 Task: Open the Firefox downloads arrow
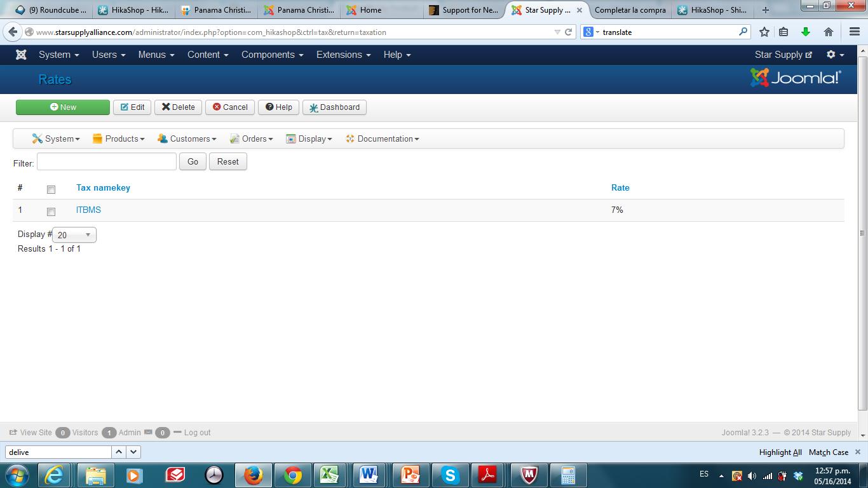(x=806, y=32)
